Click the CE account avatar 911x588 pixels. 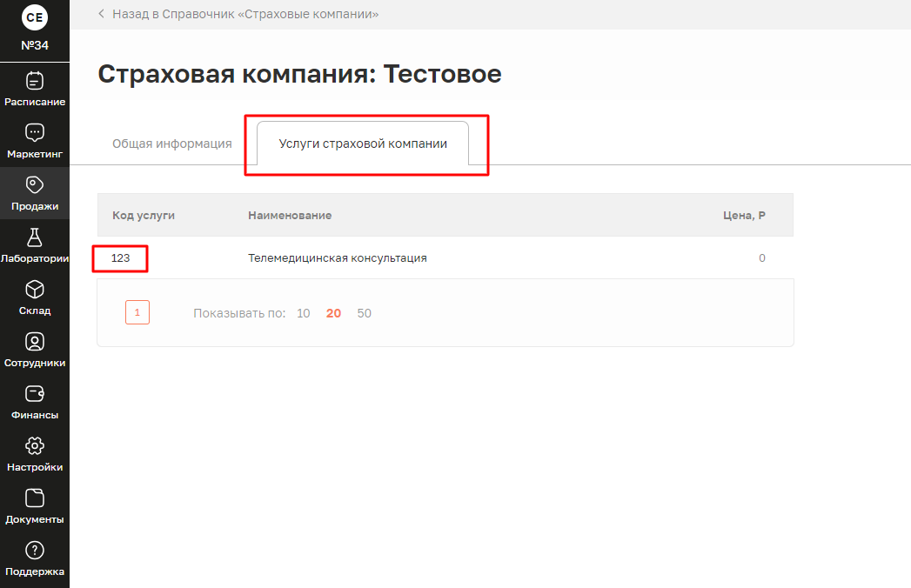[x=35, y=17]
